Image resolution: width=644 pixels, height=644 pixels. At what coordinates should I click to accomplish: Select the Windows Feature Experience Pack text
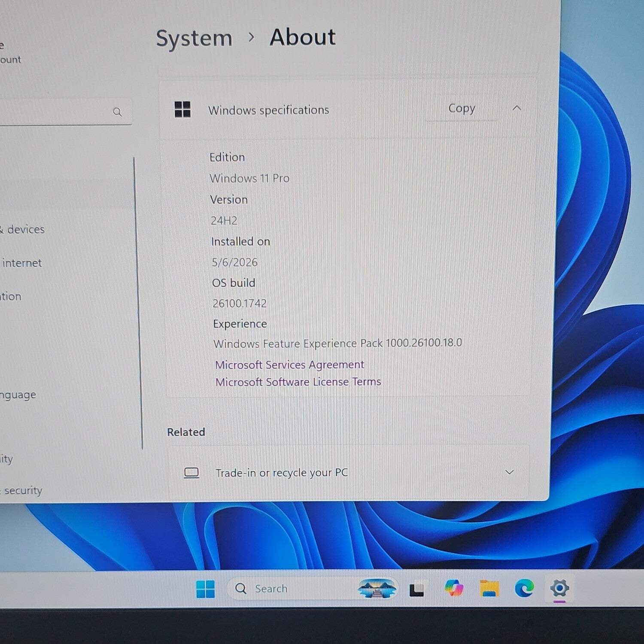pos(337,343)
